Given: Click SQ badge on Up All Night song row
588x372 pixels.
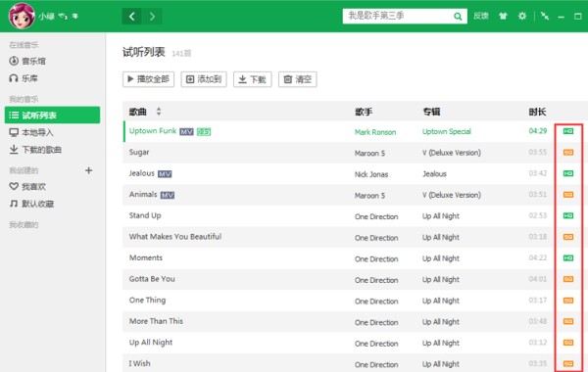Looking at the screenshot, I should (568, 343).
